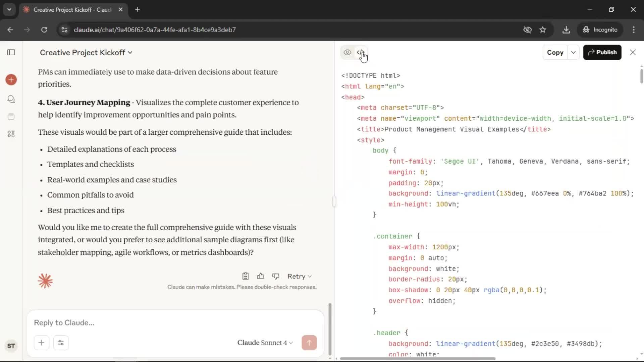The height and width of the screenshot is (362, 644).
Task: Add attachment with plus button
Action: pos(41,343)
